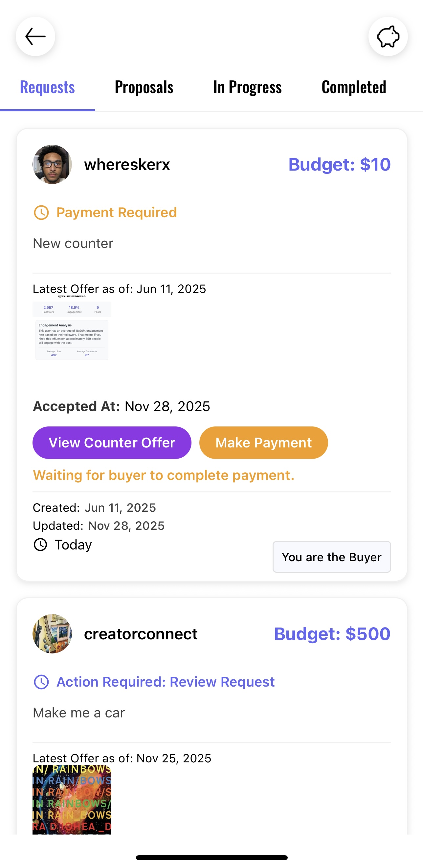Image resolution: width=423 pixels, height=868 pixels.
Task: Tap the creatorconnect username
Action: 141,634
